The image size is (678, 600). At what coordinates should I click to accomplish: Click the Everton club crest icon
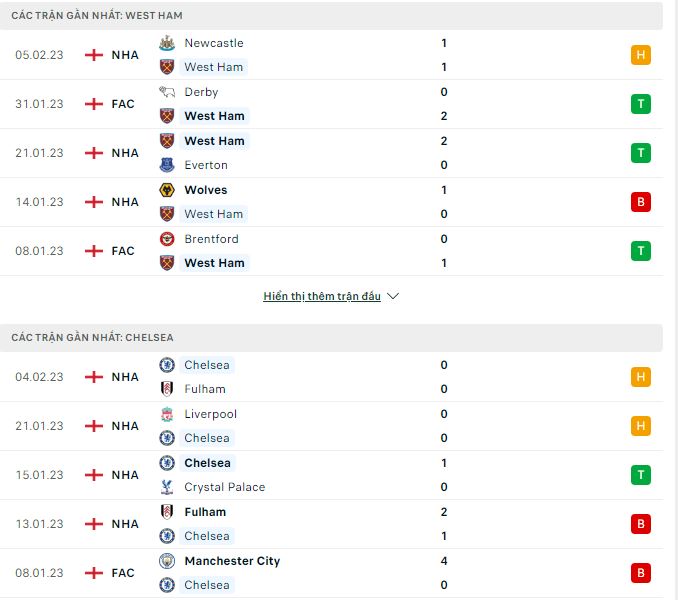[x=167, y=165]
